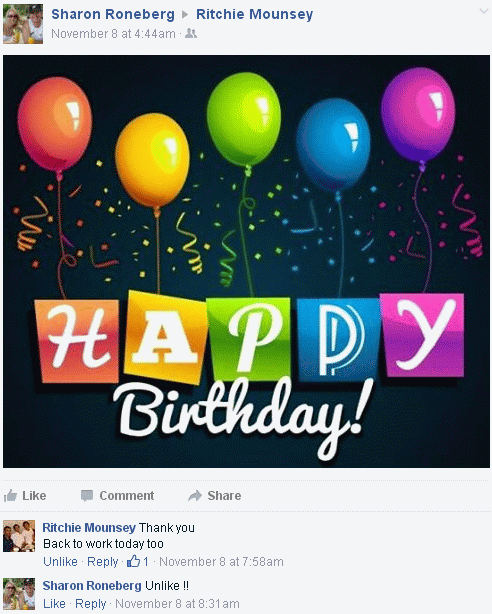Screen dimensions: 492x614
Task: Click the Like thumbs-up icon under the post
Action: [x=10, y=495]
